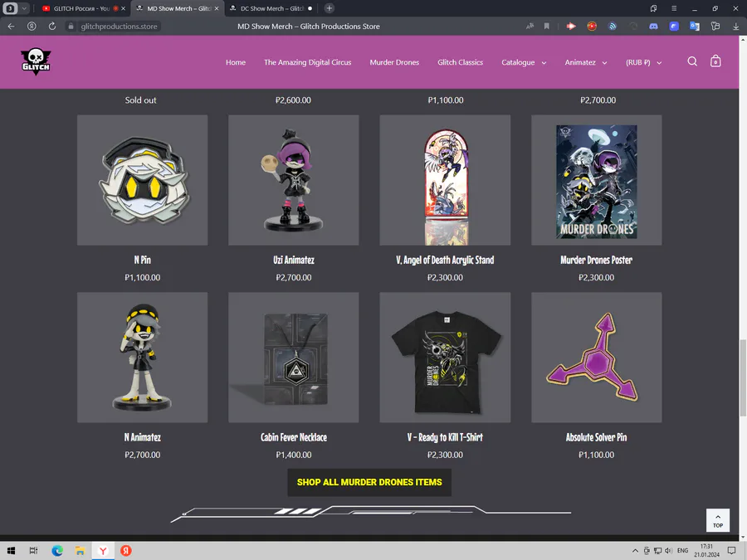Click the red arrow extension icon
Screen dimensions: 747x560
571,27
